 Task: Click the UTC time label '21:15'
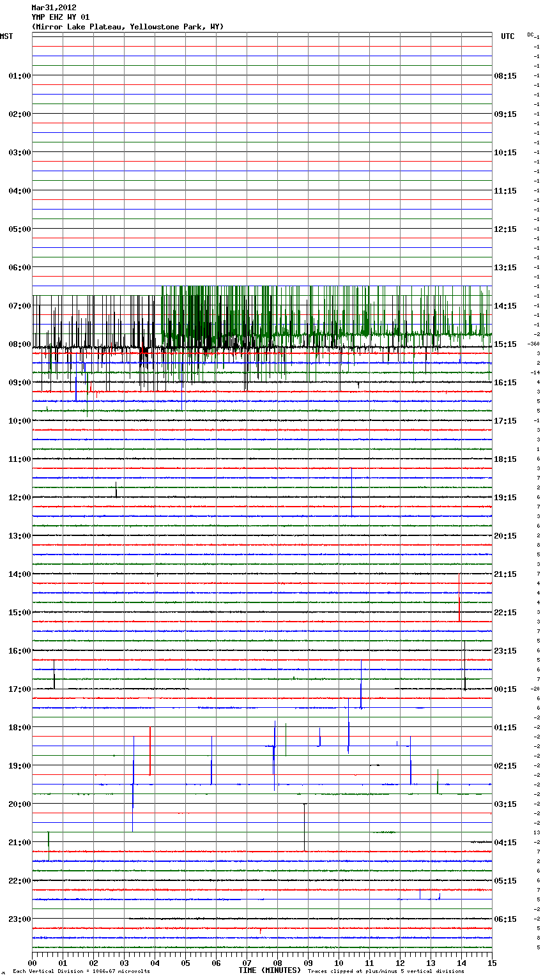(505, 574)
